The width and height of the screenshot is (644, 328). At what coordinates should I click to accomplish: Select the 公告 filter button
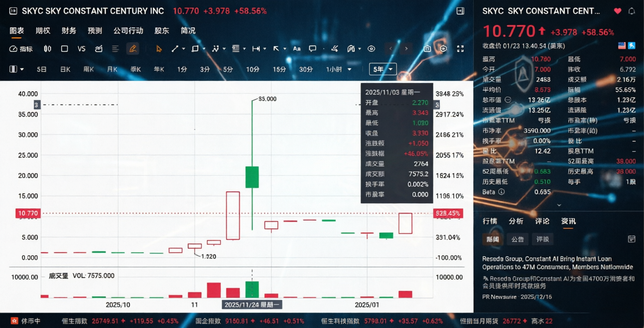click(517, 239)
